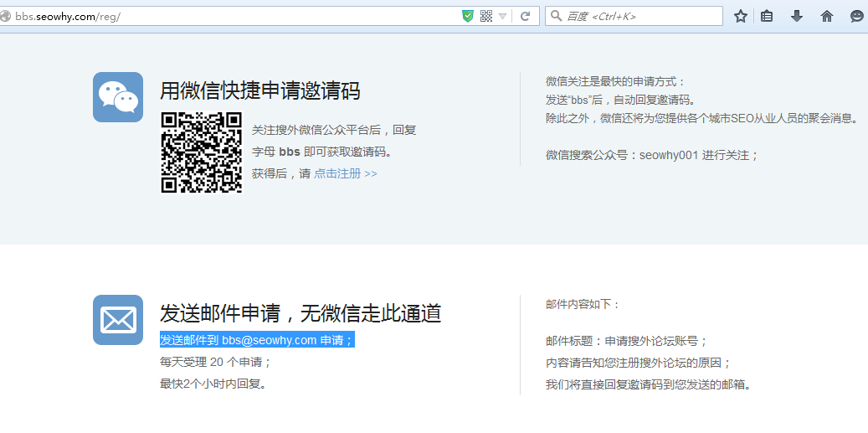Click the 发送邮件申请，无微信走此通道 heading
The width and height of the screenshot is (868, 433).
click(300, 314)
